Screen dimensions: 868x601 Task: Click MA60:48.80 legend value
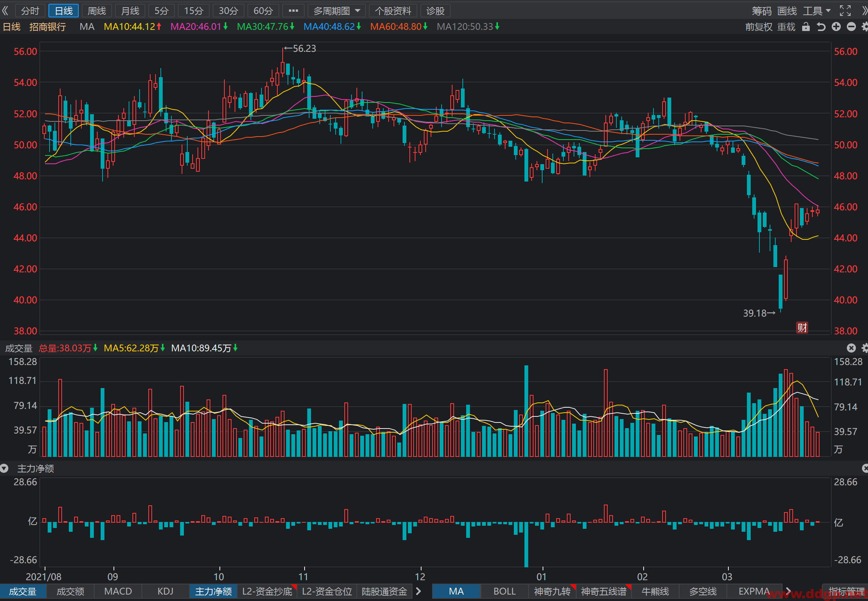click(x=396, y=27)
